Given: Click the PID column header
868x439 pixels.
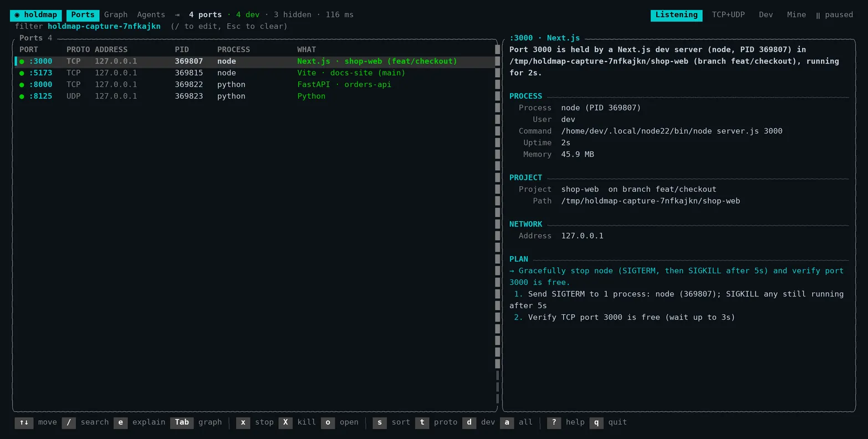Looking at the screenshot, I should (182, 50).
